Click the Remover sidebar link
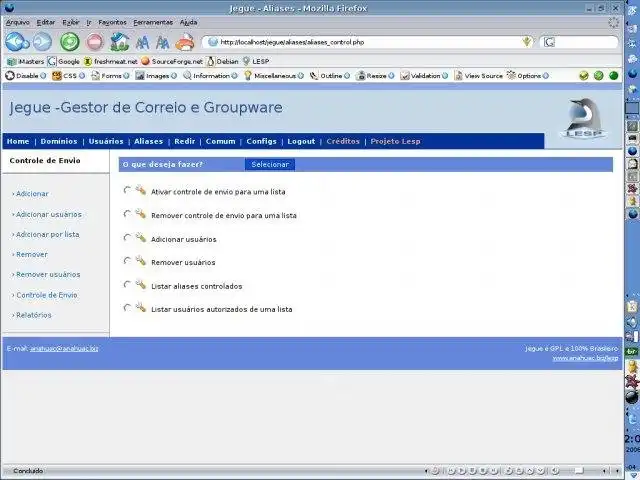The width and height of the screenshot is (640, 480). coord(32,254)
